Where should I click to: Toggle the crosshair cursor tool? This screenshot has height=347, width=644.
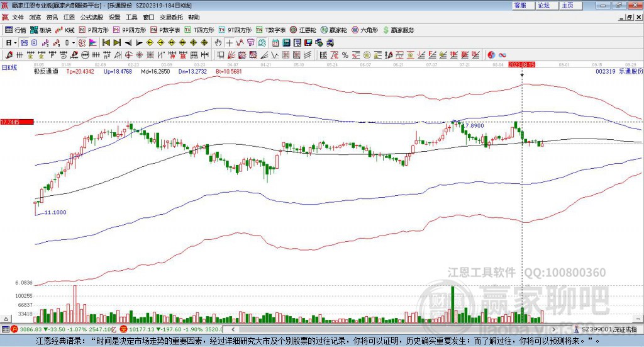pos(230,43)
